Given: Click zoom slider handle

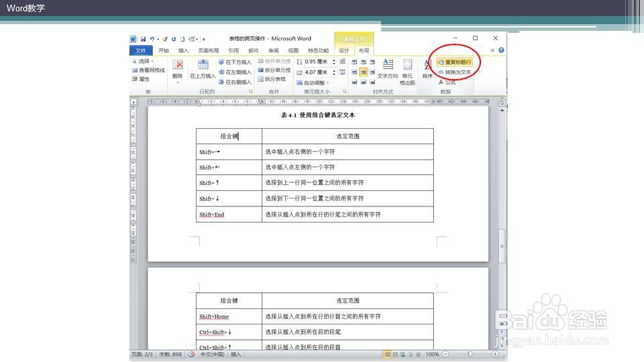Looking at the screenshot, I should [470, 354].
